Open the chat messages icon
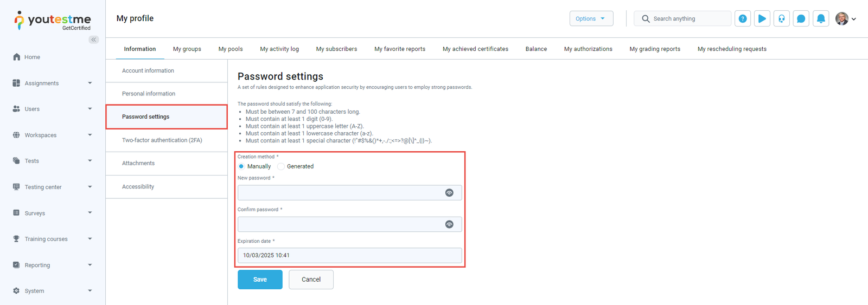This screenshot has width=868, height=305. [801, 18]
